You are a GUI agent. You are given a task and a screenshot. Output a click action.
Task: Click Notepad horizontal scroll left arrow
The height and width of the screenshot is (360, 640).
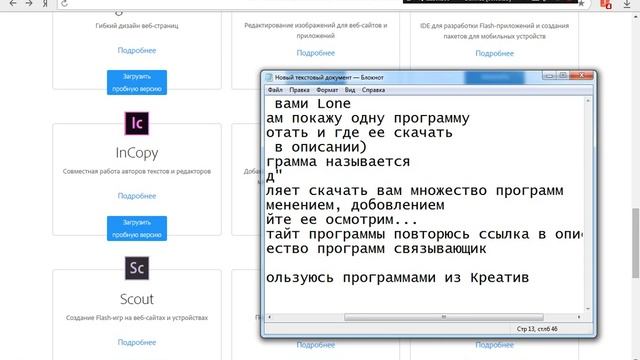[269, 317]
